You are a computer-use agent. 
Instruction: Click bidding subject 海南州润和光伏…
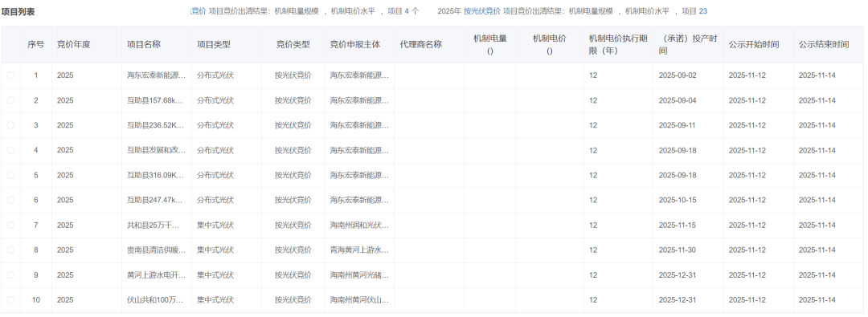coord(360,226)
